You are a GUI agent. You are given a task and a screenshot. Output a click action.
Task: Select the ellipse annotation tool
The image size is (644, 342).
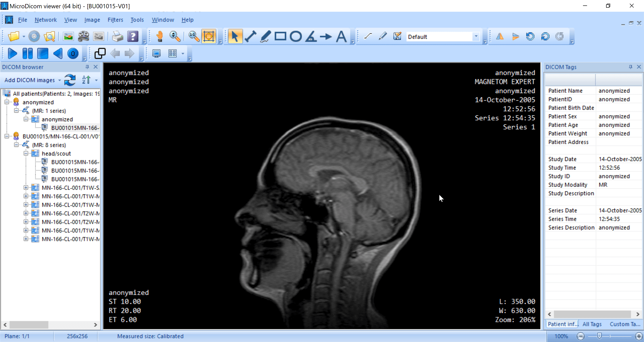(296, 36)
